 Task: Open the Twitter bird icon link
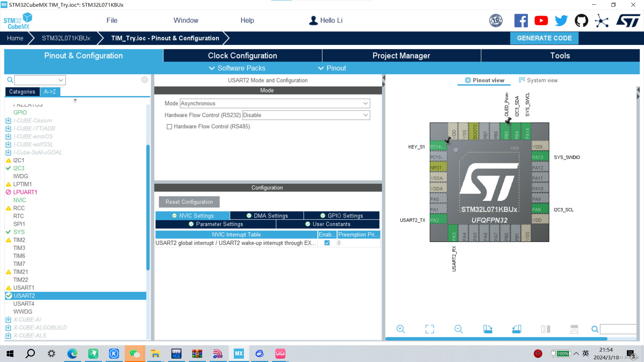(x=561, y=20)
